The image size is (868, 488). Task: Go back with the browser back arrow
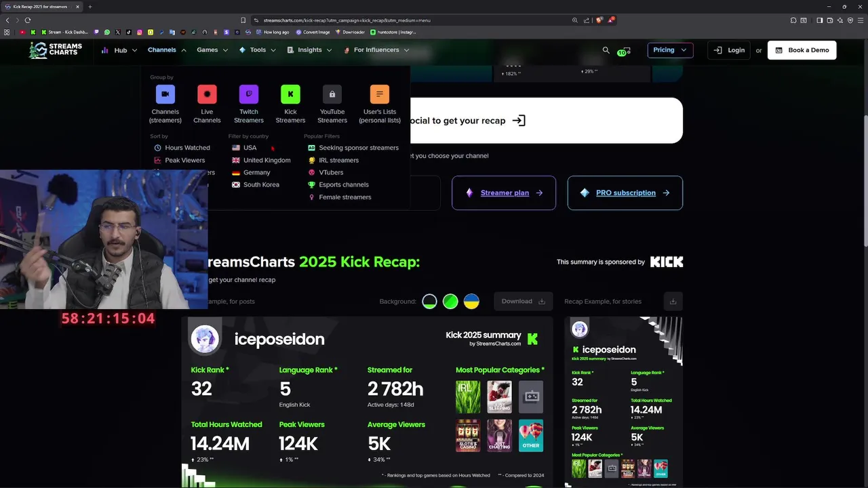7,20
